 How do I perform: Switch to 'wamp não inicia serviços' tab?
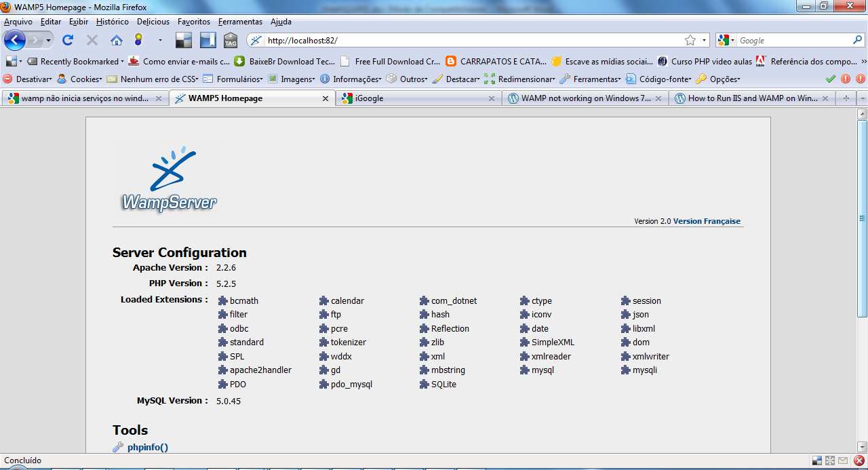[x=85, y=98]
